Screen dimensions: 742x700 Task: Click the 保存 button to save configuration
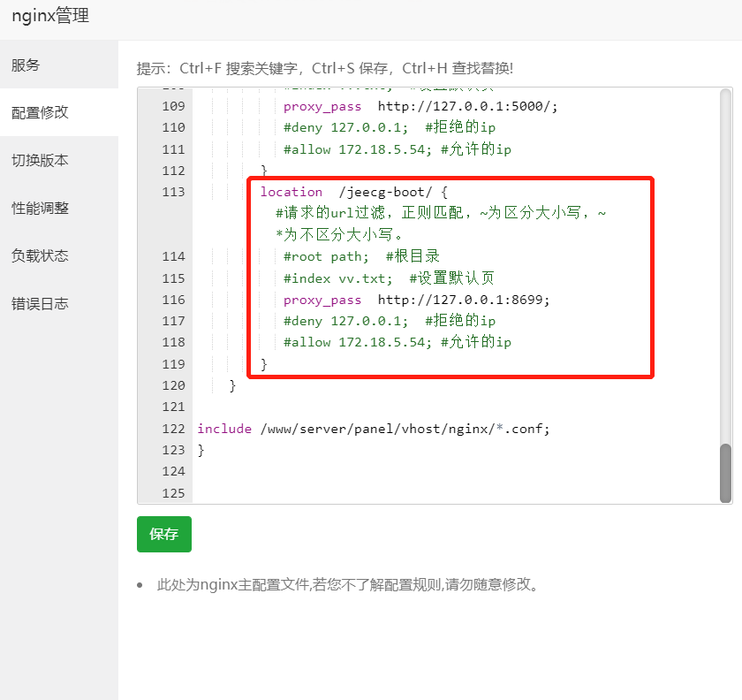coord(163,534)
